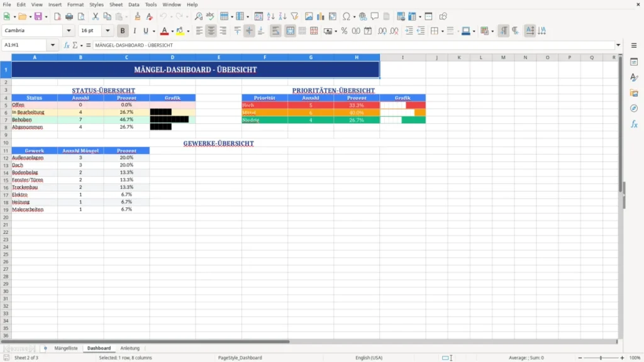
Task: Open the font name dropdown
Action: click(x=69, y=30)
